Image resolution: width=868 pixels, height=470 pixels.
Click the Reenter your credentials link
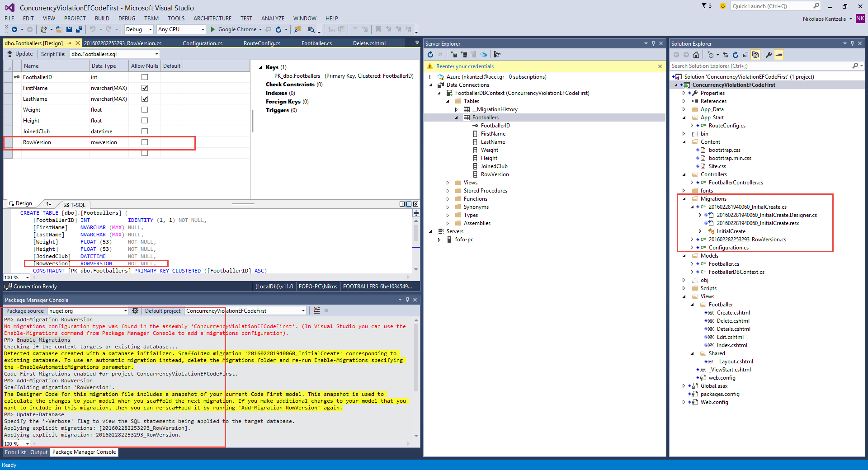[465, 66]
